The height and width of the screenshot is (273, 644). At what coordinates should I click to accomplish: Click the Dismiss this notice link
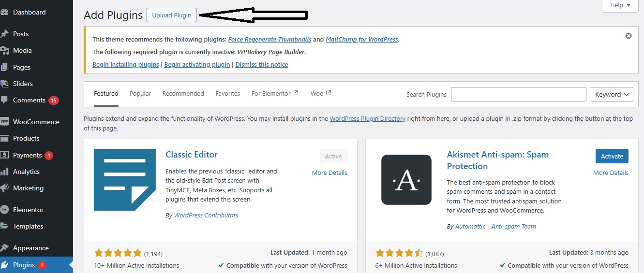pos(262,64)
